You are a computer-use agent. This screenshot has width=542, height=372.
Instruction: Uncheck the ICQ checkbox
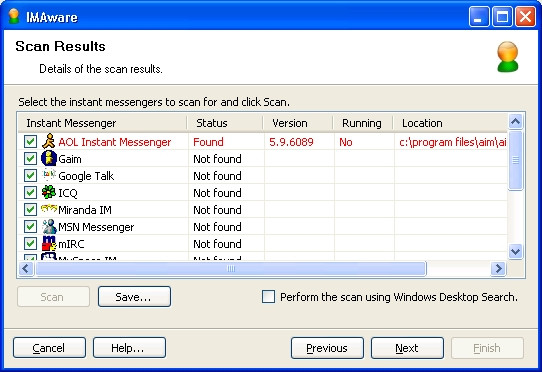pos(30,192)
